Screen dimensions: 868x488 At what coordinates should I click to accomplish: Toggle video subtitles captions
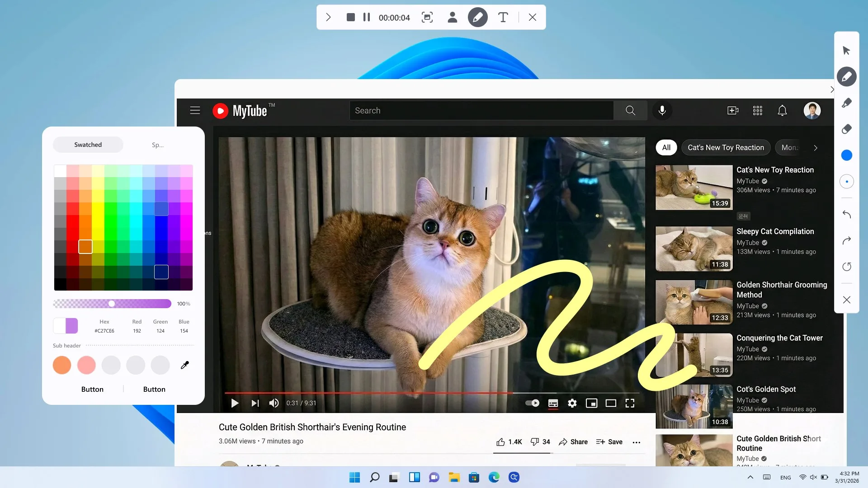553,403
